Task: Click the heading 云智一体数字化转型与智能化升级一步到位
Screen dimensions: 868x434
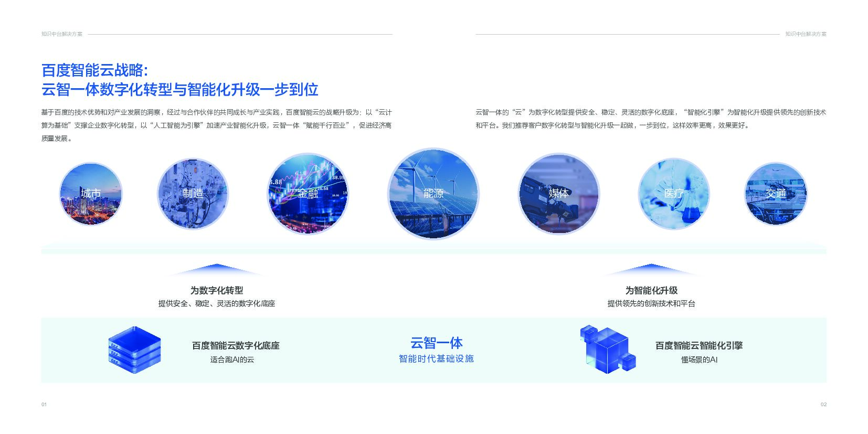Action: (x=180, y=90)
